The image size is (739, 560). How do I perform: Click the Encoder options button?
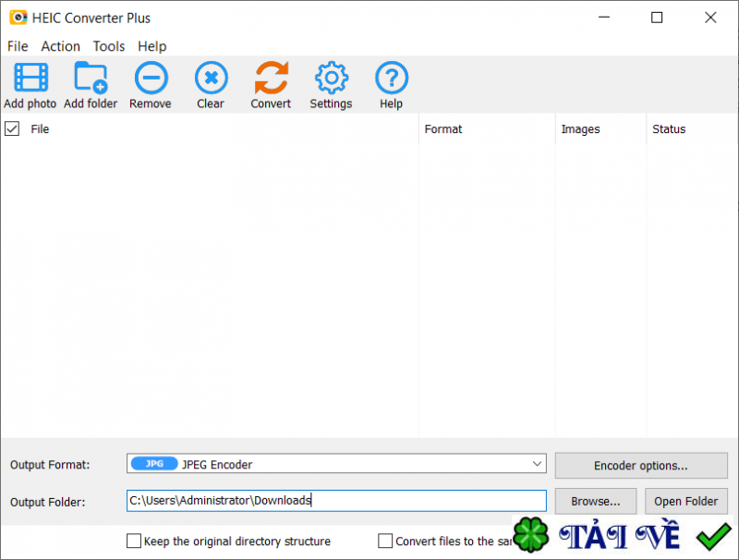641,465
